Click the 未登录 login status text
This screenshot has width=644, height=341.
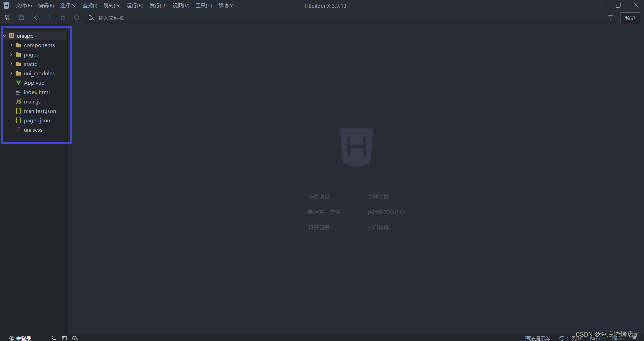tap(24, 338)
